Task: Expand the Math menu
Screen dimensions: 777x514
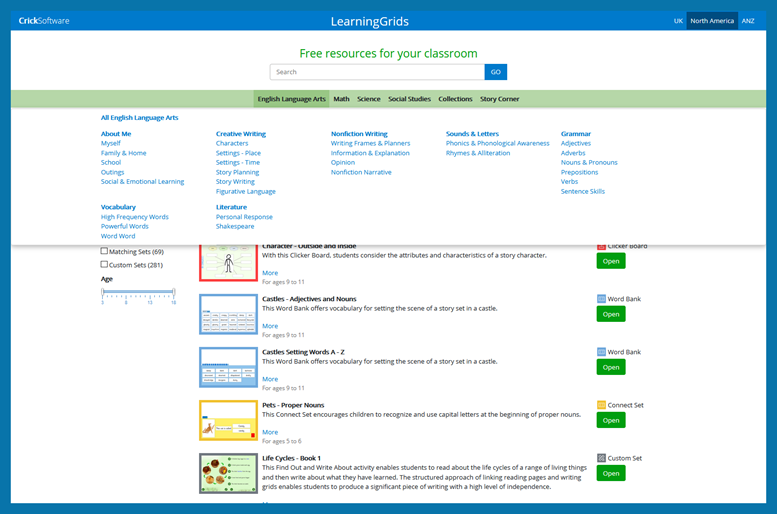Action: (x=341, y=99)
